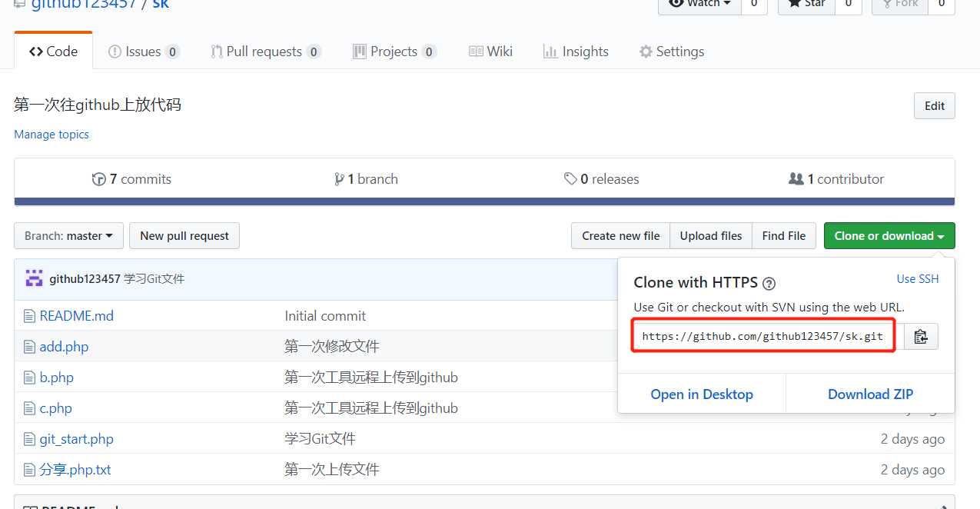Viewport: 980px width, 509px height.
Task: Open the Code tab
Action: tap(53, 52)
